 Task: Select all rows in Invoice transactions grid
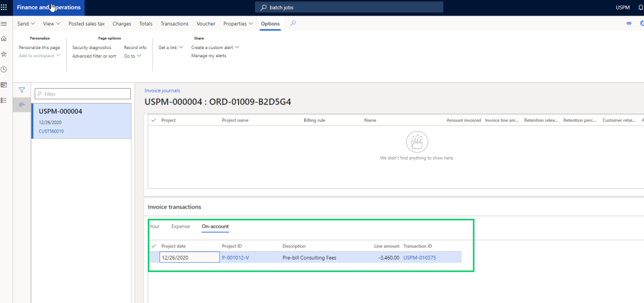[x=153, y=246]
